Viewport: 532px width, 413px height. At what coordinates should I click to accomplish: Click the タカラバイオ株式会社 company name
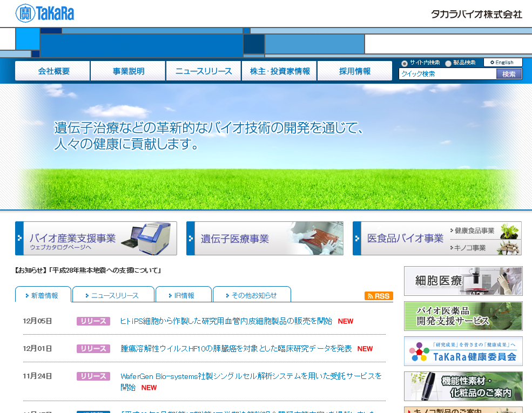(476, 14)
